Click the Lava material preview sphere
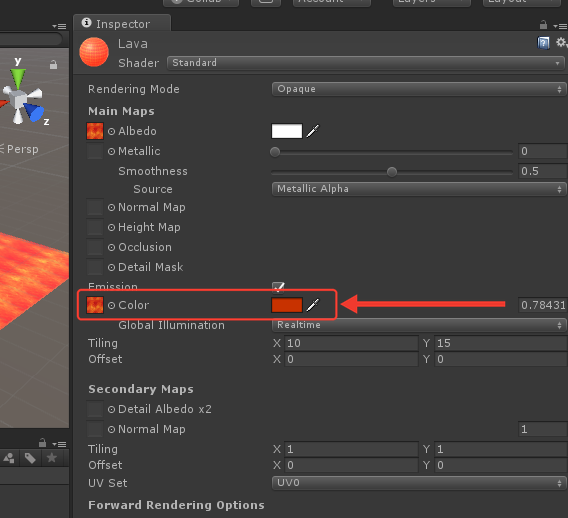 tap(94, 52)
